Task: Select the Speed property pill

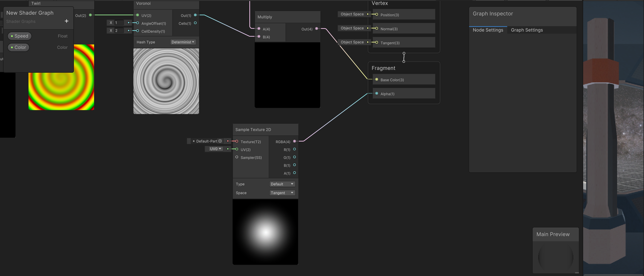Action: [x=20, y=36]
